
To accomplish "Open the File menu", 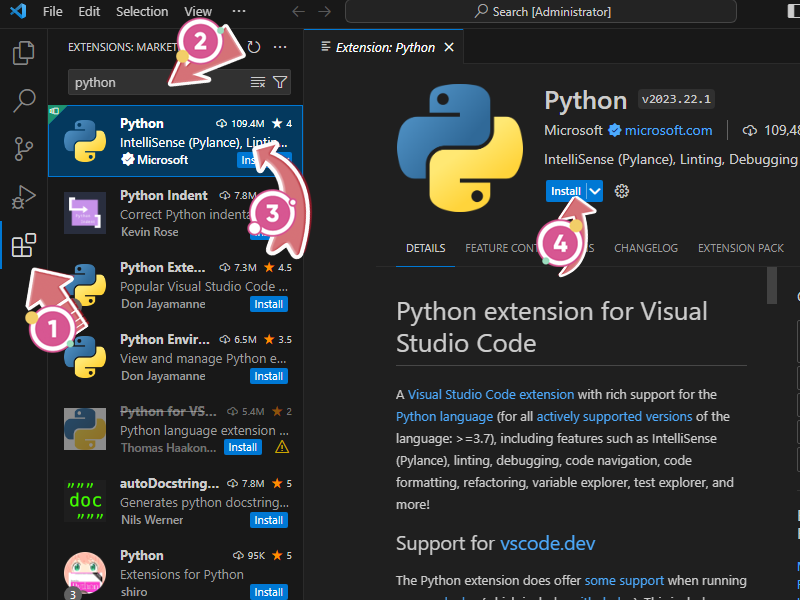I will click(x=53, y=11).
